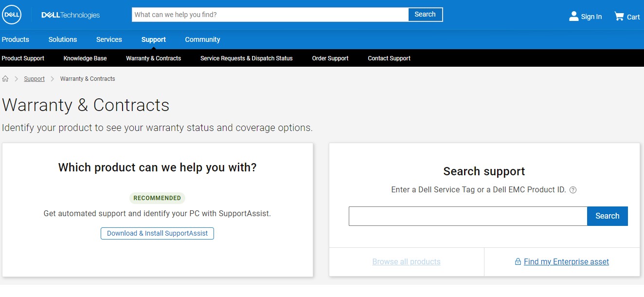Open the Services menu
The width and height of the screenshot is (644, 297).
pyautogui.click(x=109, y=39)
